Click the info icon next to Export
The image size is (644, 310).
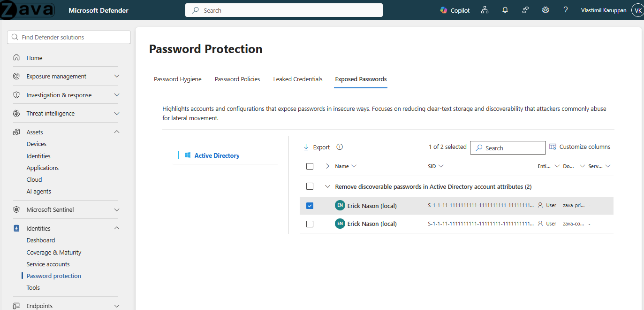pos(340,147)
